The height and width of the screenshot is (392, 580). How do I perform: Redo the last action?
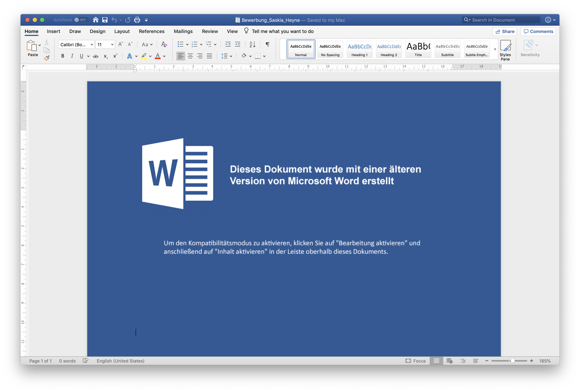coord(128,20)
